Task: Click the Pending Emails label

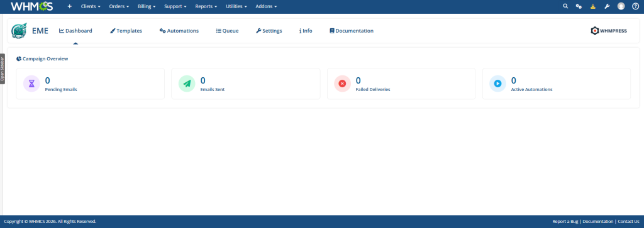Action: (61, 89)
